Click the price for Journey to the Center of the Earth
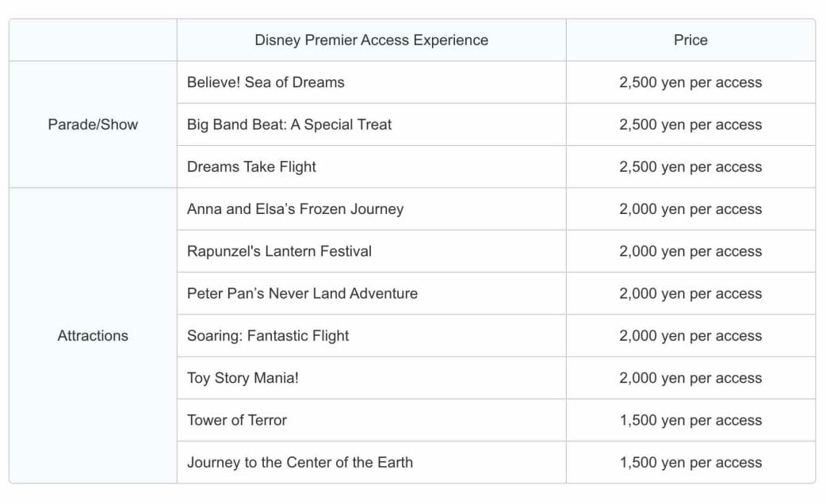This screenshot has height=504, width=826. tap(690, 463)
